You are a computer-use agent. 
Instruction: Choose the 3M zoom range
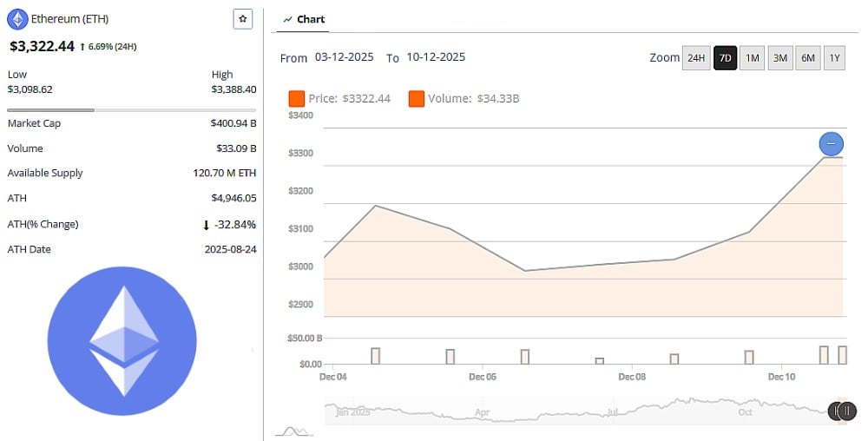(x=780, y=58)
